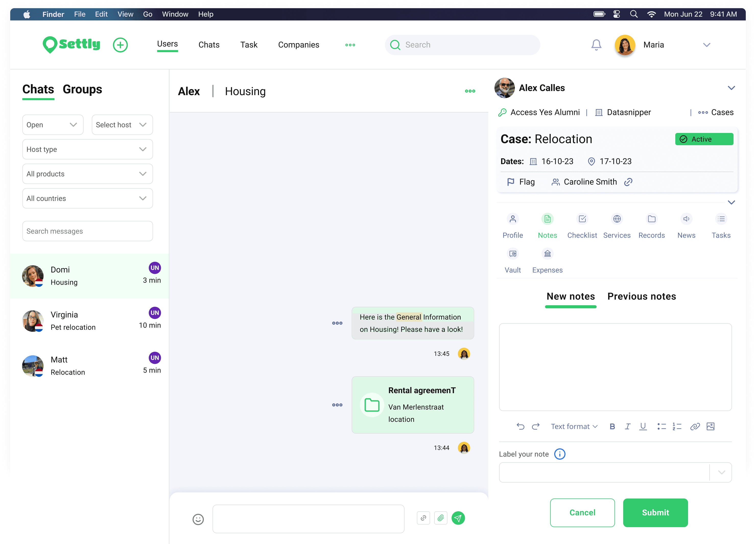Toggle underline formatting in notes
Image resolution: width=756 pixels, height=544 pixels.
[643, 426]
